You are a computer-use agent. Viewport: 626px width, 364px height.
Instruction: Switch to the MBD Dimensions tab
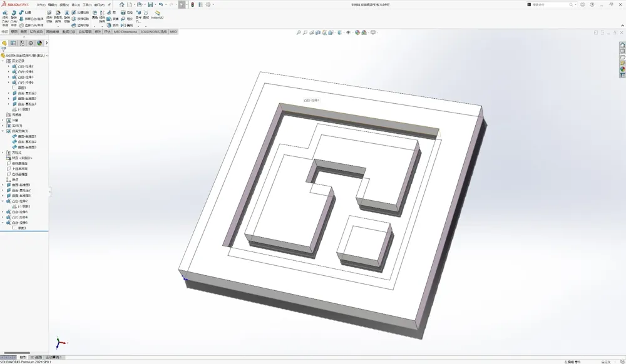(x=125, y=31)
